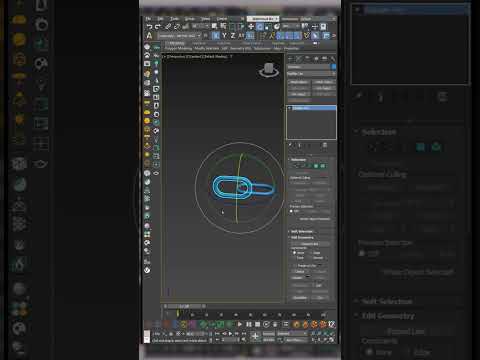Expand the Soft Selection rollout in command panel
Screen dimensions: 480x360
[302, 231]
